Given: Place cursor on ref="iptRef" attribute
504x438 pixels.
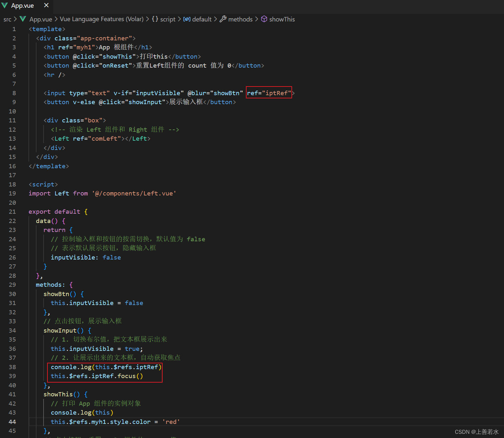Looking at the screenshot, I should [269, 93].
